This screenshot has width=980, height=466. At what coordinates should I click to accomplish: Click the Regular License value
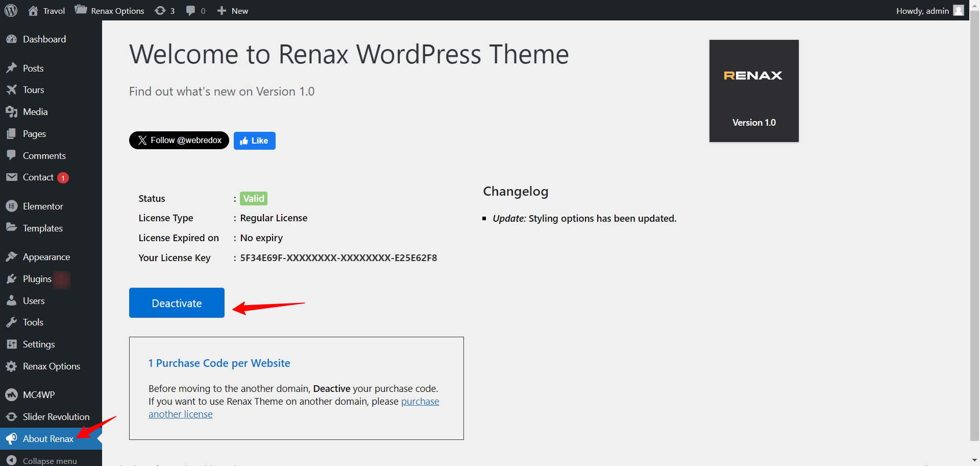[x=274, y=218]
